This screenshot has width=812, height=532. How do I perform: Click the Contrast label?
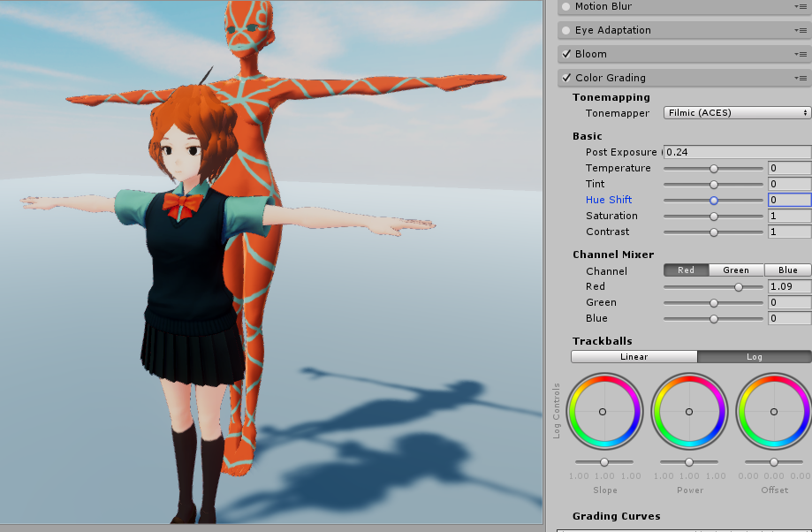pyautogui.click(x=607, y=232)
